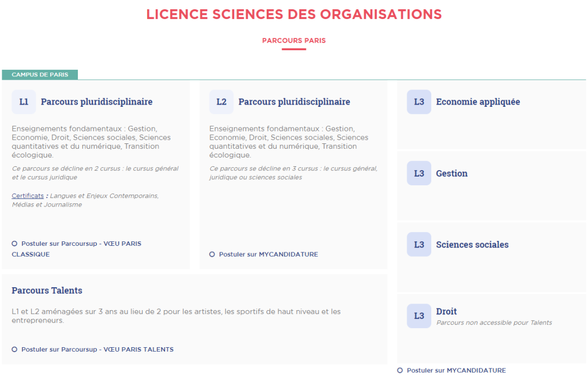Open the Sciences sociales heading

pos(472,245)
